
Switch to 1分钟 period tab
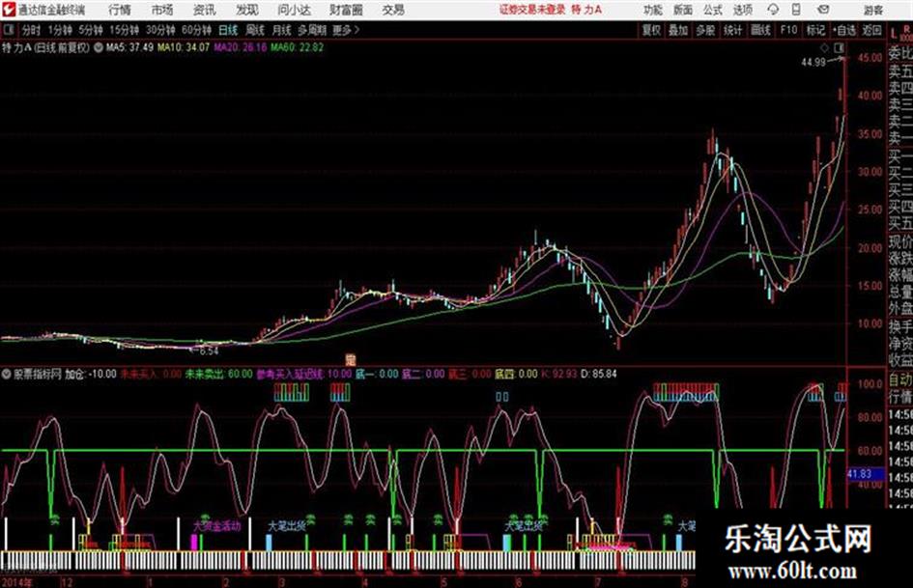coord(60,30)
